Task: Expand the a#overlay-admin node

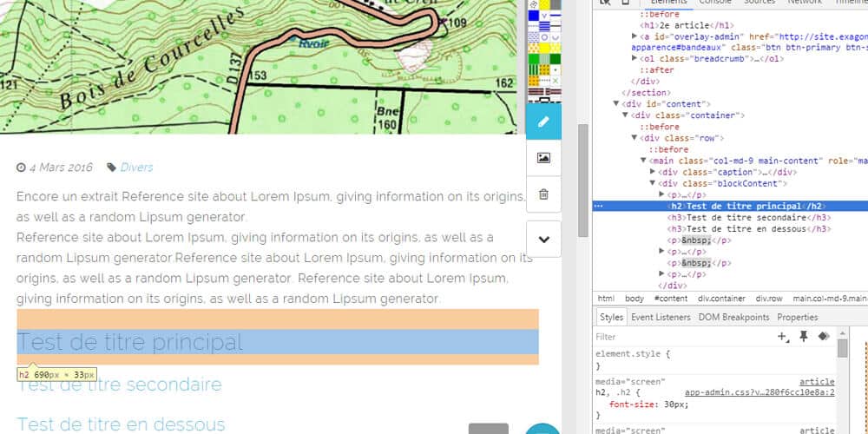Action: [635, 36]
